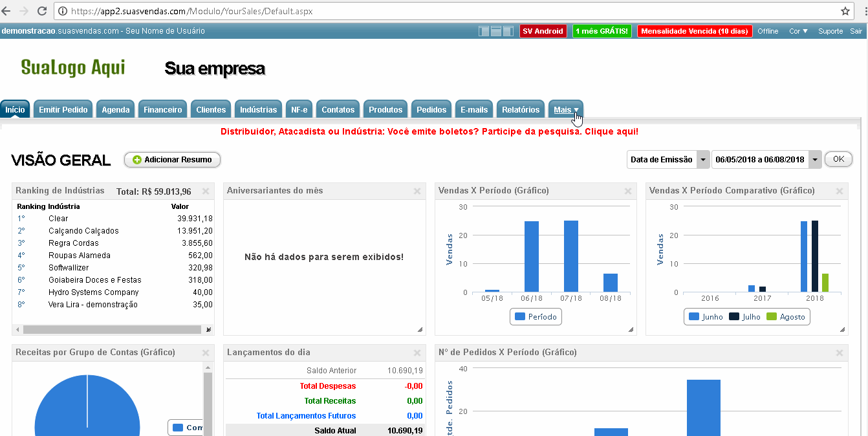Click resize grip of Aniversariantes do mês widget
868x436 pixels.
(420, 330)
